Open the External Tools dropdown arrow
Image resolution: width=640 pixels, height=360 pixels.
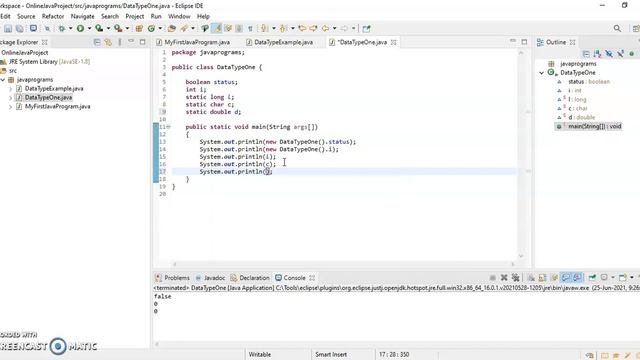click(x=127, y=29)
